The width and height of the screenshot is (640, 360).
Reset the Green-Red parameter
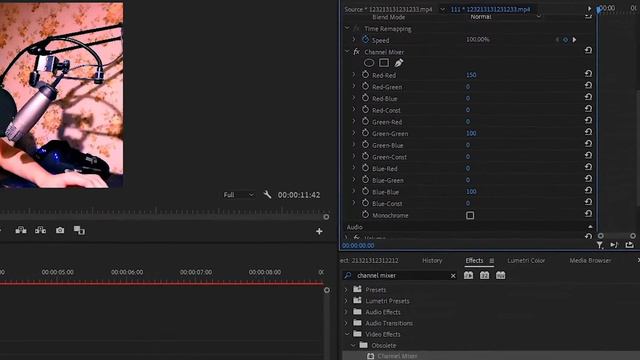[588, 120]
